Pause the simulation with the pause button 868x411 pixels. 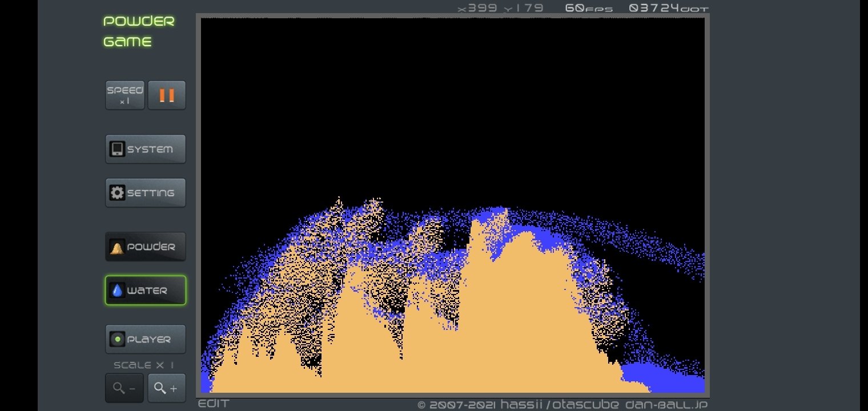tap(167, 95)
